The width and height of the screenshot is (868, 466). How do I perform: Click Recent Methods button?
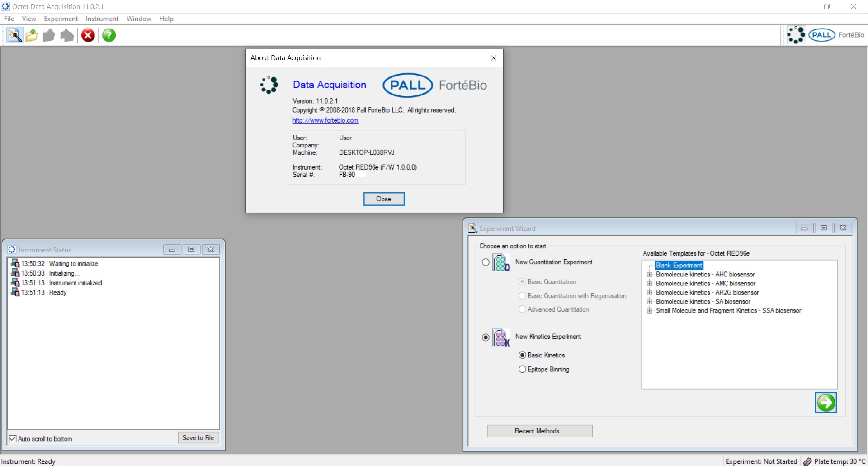coord(539,431)
